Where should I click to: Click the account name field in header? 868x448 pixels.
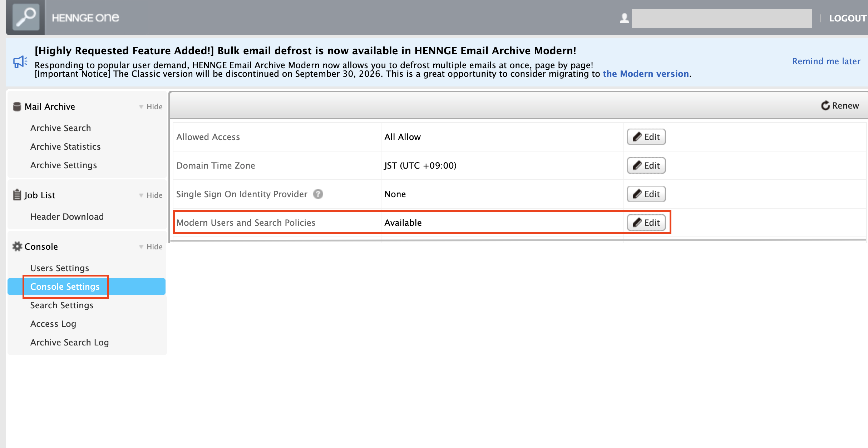722,19
